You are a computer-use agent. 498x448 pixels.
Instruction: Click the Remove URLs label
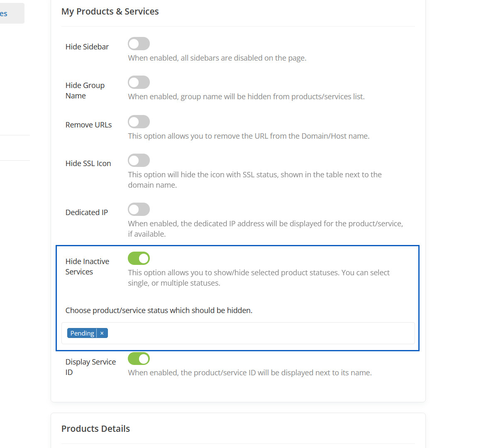coord(88,125)
